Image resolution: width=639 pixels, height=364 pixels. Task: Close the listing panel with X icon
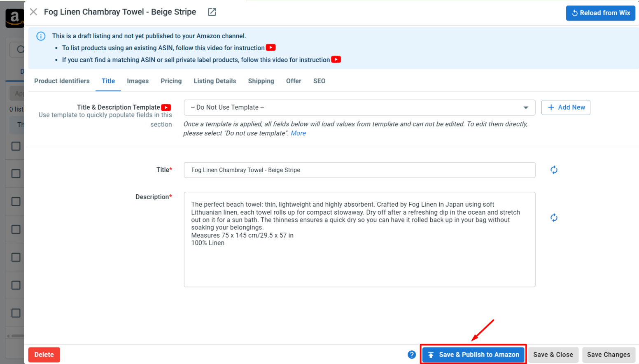coord(34,12)
